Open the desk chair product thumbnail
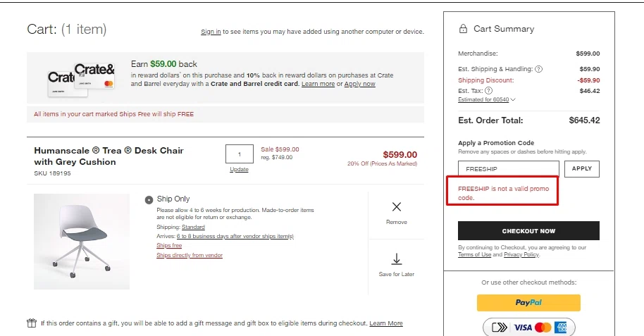The height and width of the screenshot is (336, 644). [x=82, y=242]
